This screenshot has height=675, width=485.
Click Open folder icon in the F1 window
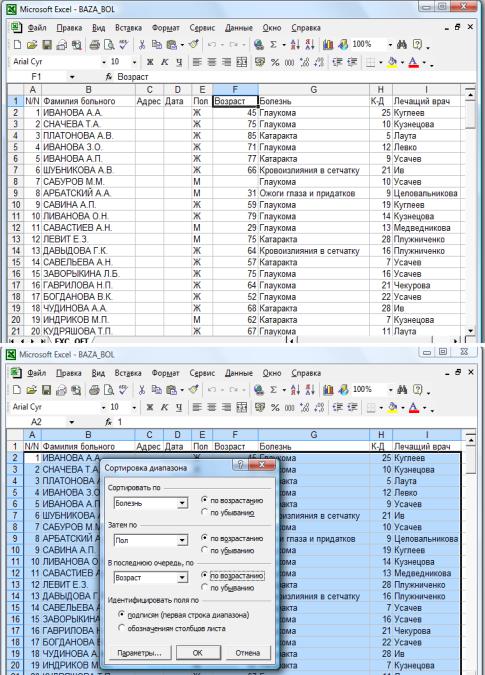pos(31,44)
